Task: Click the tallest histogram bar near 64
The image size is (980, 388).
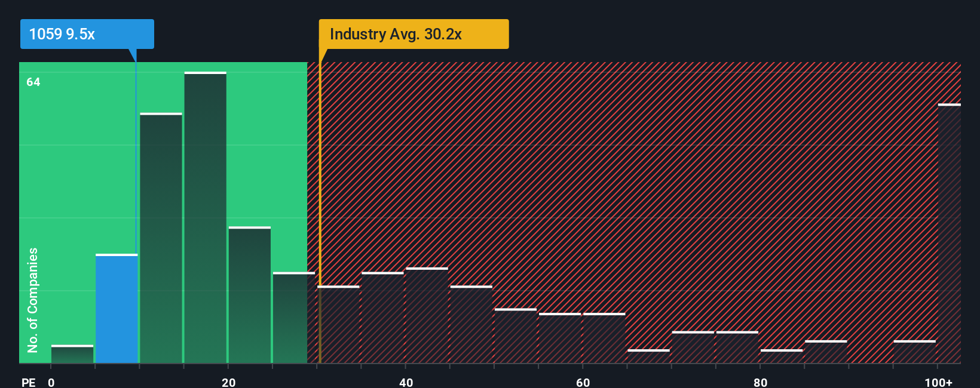Action: (x=206, y=217)
